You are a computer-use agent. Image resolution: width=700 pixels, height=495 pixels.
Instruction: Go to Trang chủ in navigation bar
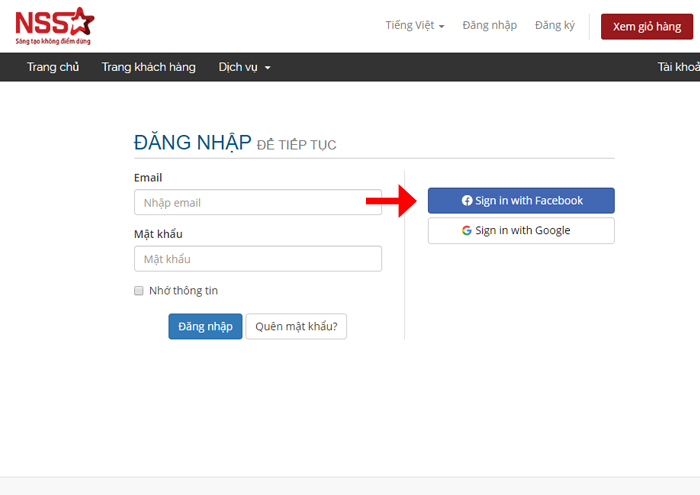(x=53, y=67)
